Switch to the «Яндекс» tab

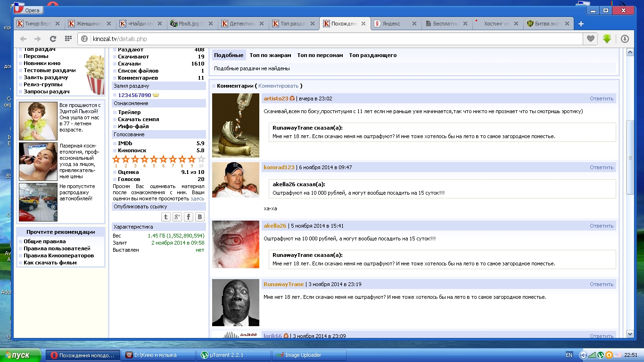point(396,24)
